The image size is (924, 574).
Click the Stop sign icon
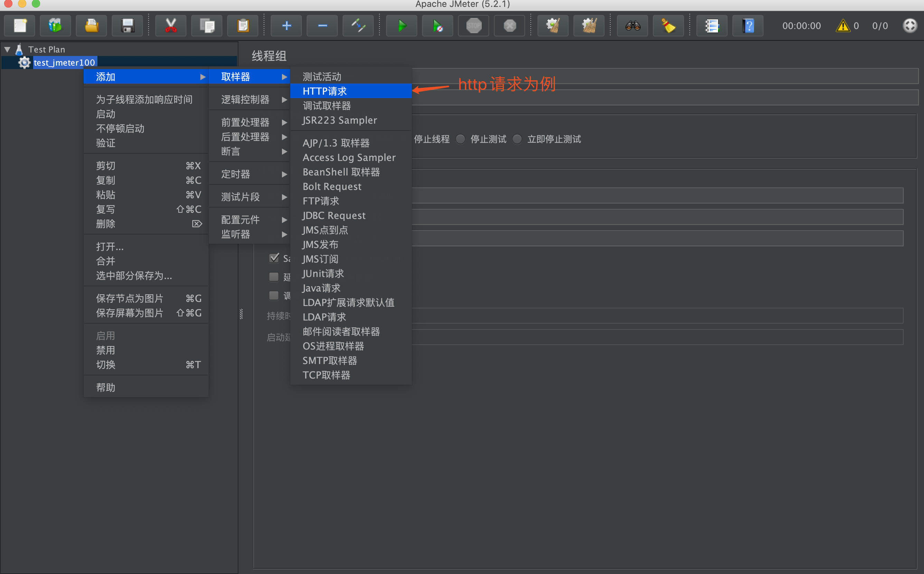(474, 26)
